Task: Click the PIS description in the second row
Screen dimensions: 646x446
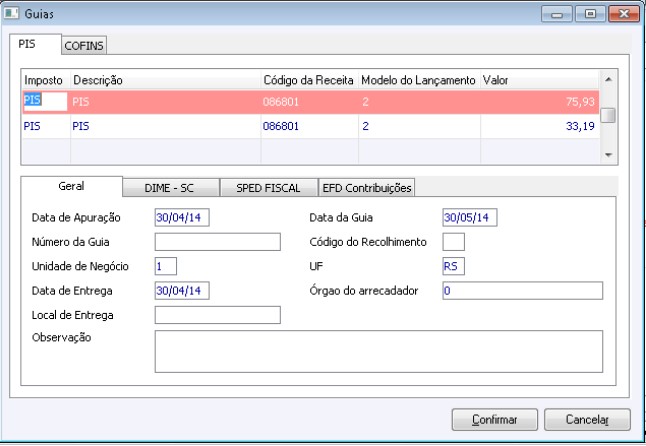Action: pos(81,126)
